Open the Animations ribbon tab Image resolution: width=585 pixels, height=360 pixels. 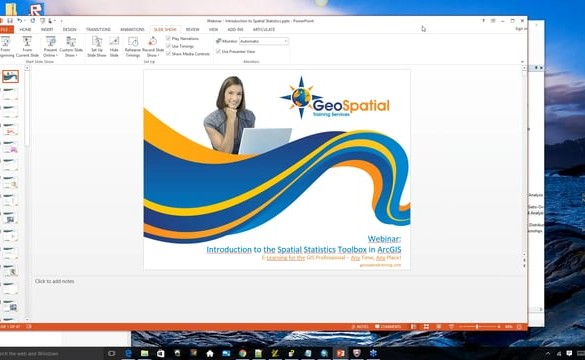coord(132,29)
